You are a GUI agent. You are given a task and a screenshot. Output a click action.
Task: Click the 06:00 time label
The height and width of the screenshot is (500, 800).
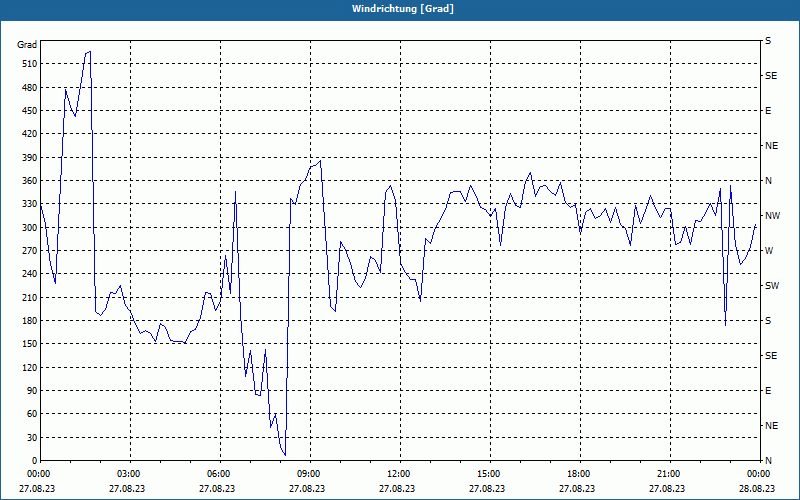click(219, 473)
